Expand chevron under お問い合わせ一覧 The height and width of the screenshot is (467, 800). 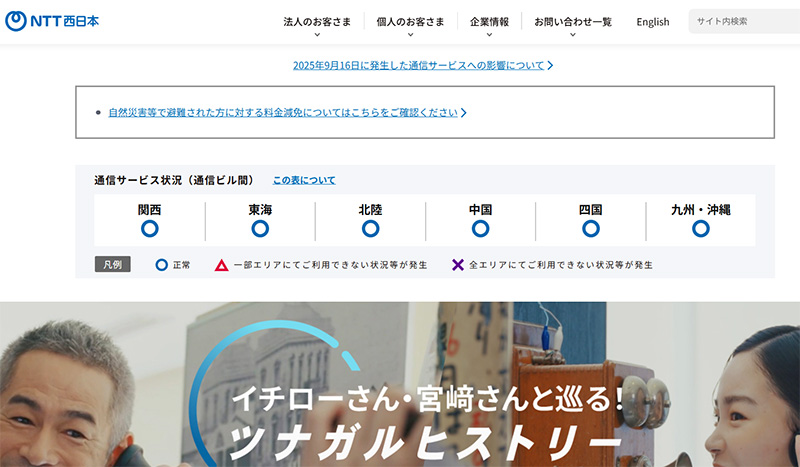[x=573, y=35]
